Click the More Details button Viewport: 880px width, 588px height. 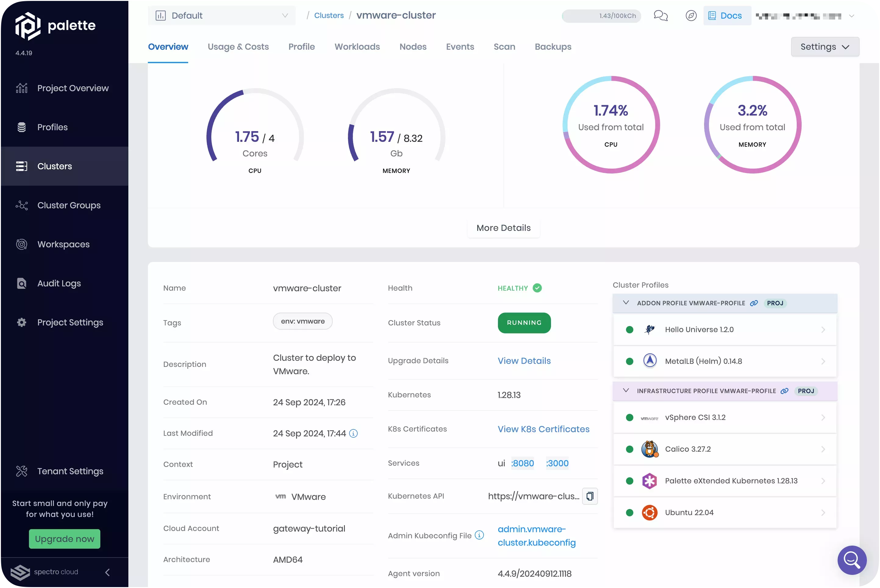pos(503,228)
